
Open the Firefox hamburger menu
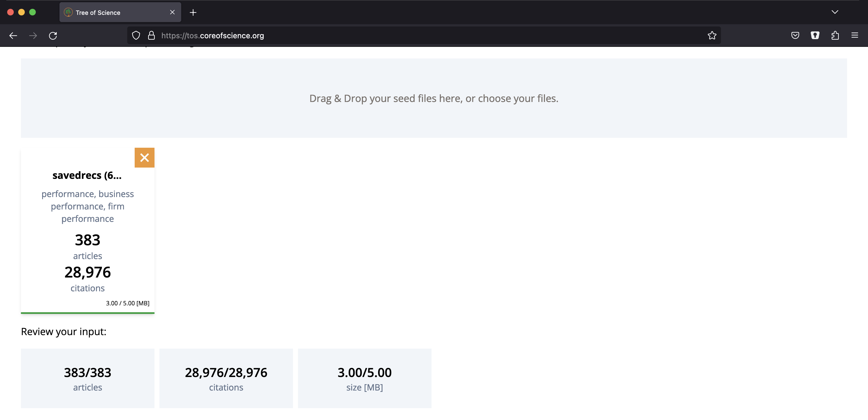coord(855,35)
